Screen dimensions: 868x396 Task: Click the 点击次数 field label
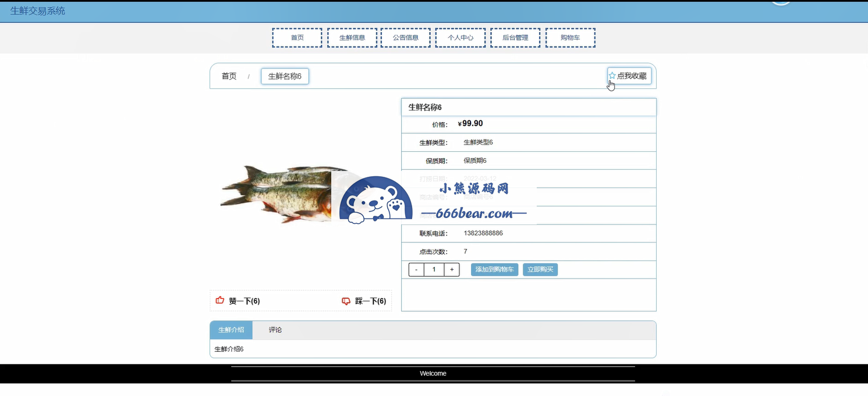click(434, 252)
